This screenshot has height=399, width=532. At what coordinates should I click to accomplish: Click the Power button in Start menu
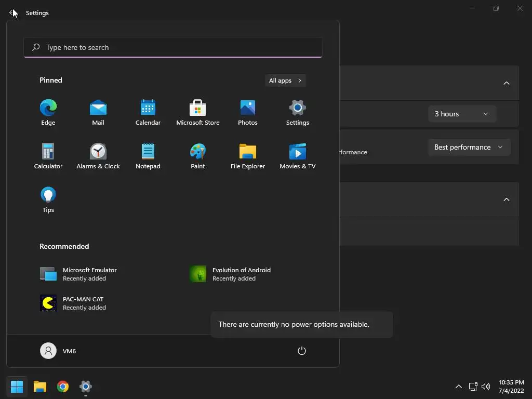302,351
